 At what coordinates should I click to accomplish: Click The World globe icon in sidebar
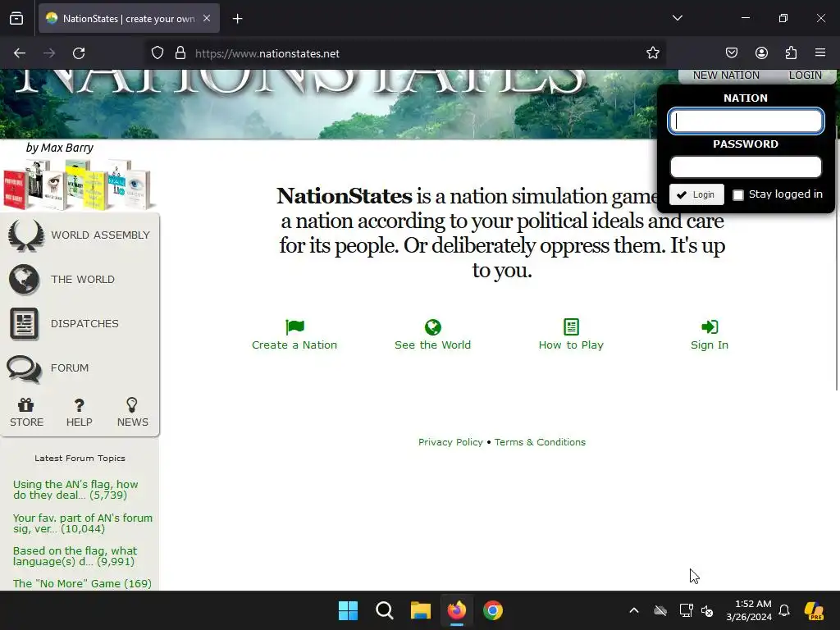coord(24,280)
